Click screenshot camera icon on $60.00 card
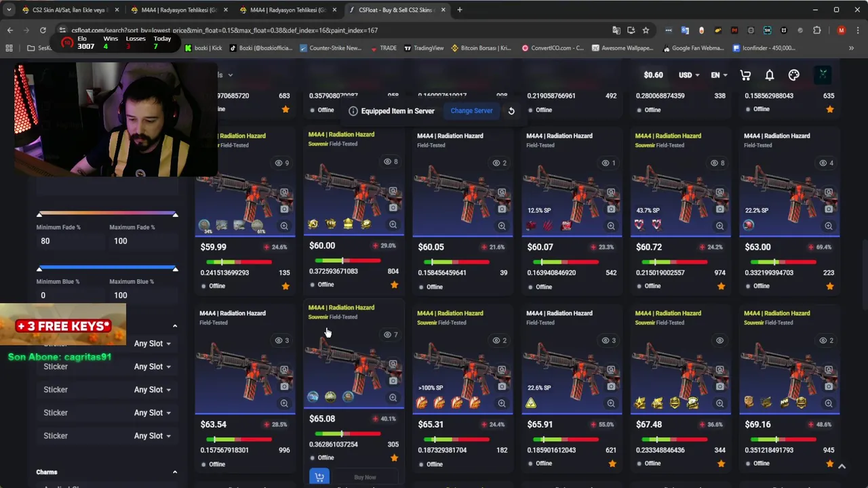Image resolution: width=868 pixels, height=488 pixels. pyautogui.click(x=393, y=208)
